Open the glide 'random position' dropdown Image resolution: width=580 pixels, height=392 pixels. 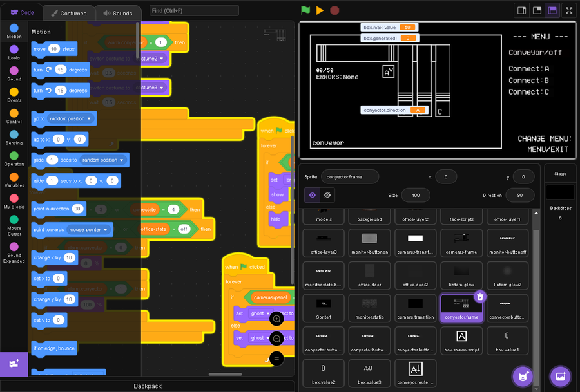coord(103,160)
